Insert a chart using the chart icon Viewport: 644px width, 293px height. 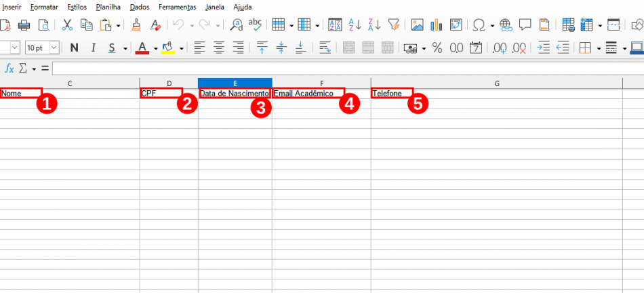436,25
